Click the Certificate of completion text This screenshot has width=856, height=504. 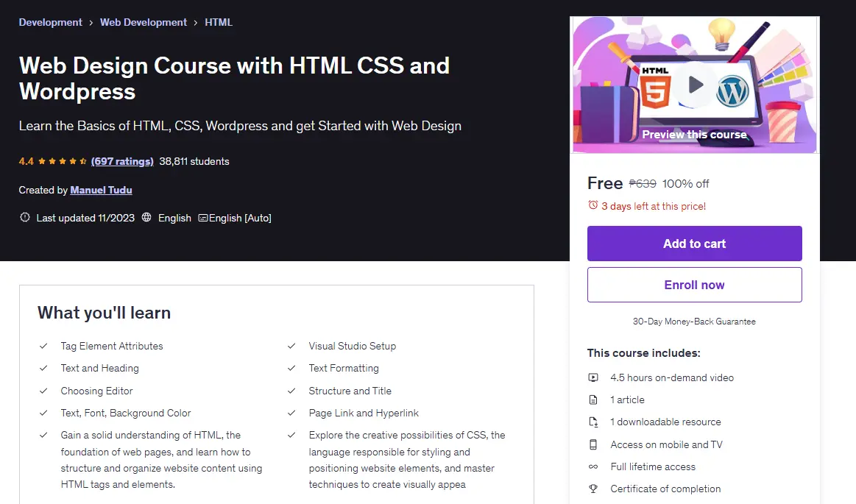tap(665, 489)
